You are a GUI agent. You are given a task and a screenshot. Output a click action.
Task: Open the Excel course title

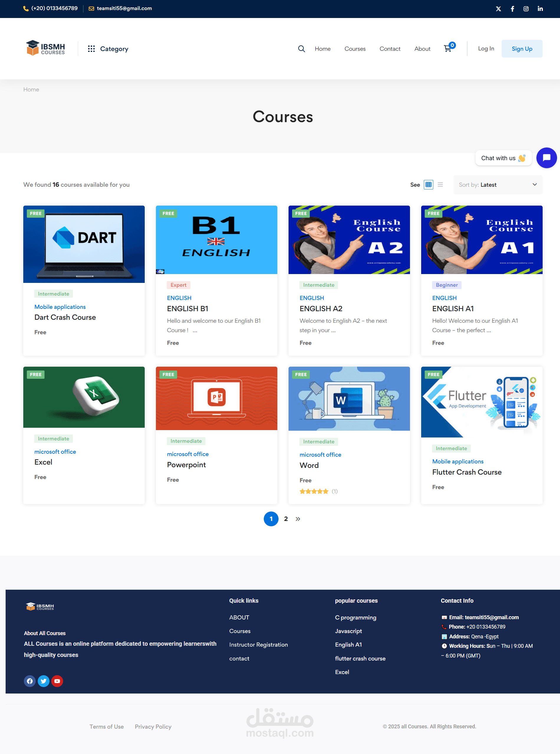[43, 462]
